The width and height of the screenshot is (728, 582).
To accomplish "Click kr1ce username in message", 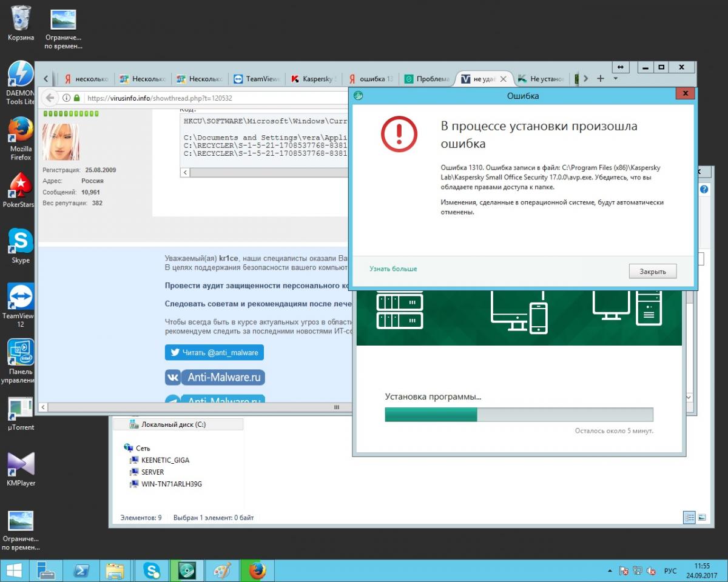I will point(229,257).
